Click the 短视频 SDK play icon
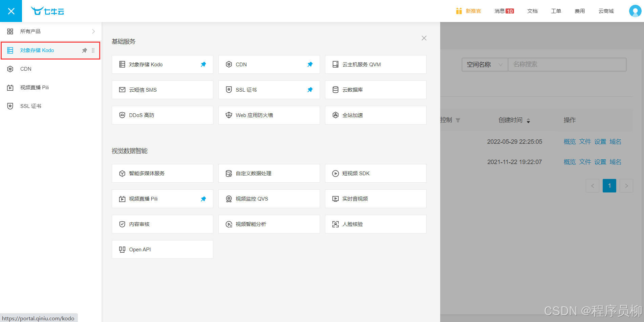The image size is (644, 322). point(336,174)
